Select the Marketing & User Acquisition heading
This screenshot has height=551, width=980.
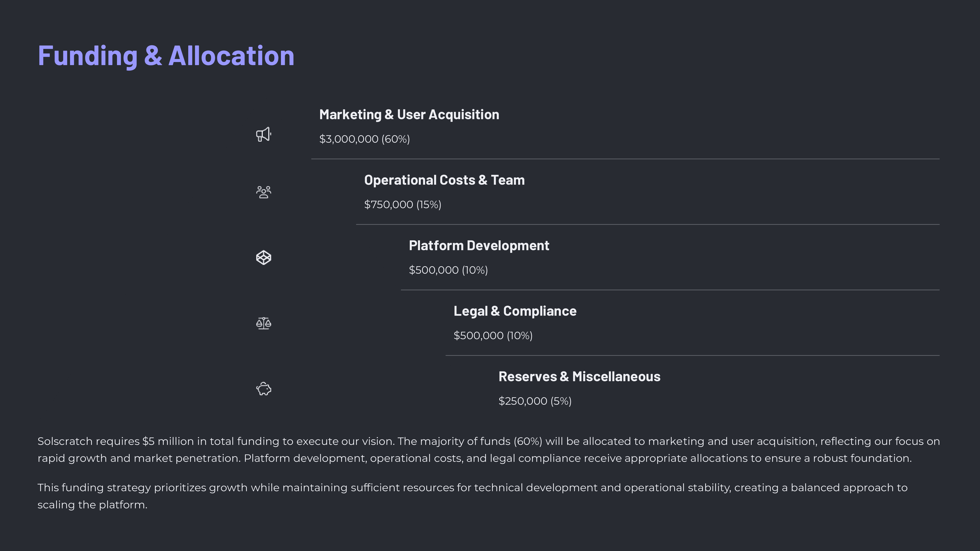click(x=409, y=114)
